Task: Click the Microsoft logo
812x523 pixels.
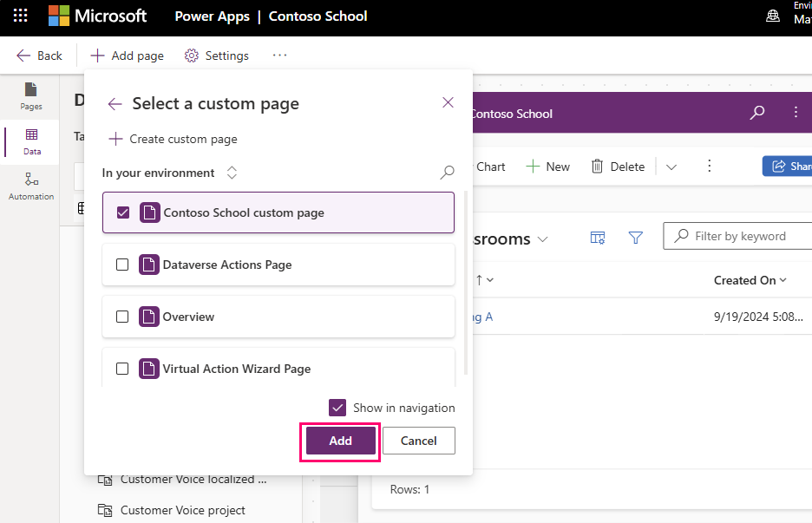Action: (x=97, y=16)
